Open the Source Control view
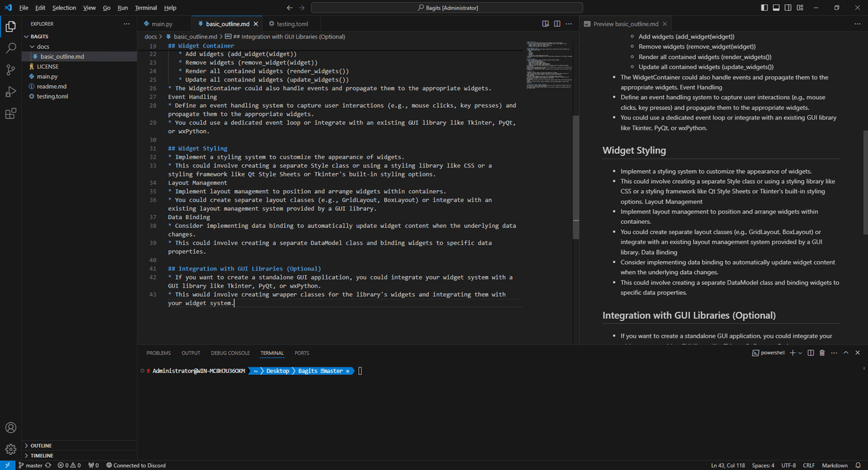 coord(11,70)
